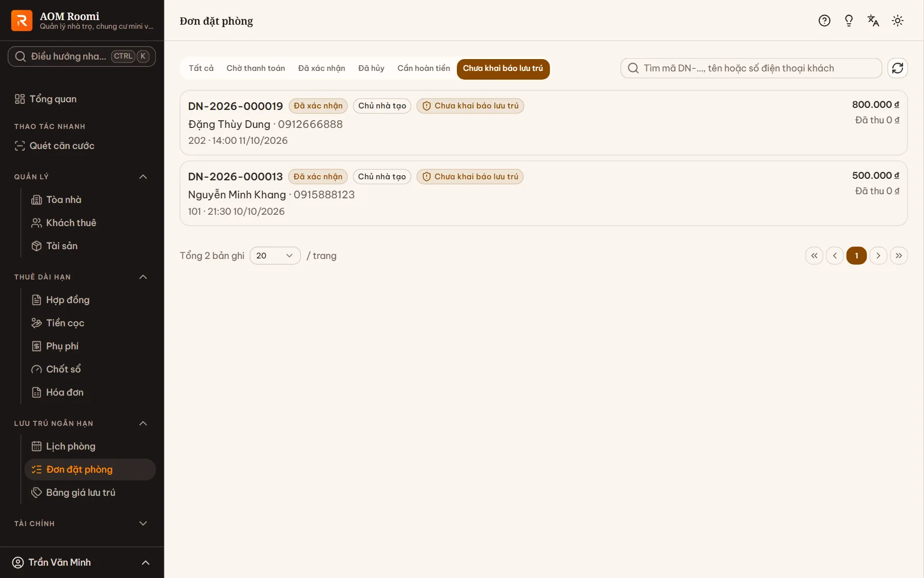Image resolution: width=924 pixels, height=578 pixels.
Task: Select Chưa khai báo lưu trú tab
Action: 503,69
